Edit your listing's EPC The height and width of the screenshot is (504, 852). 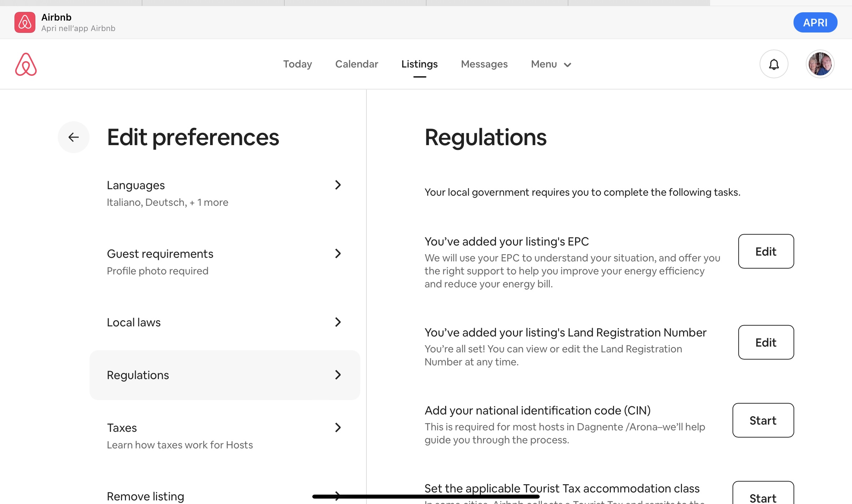coord(766,251)
